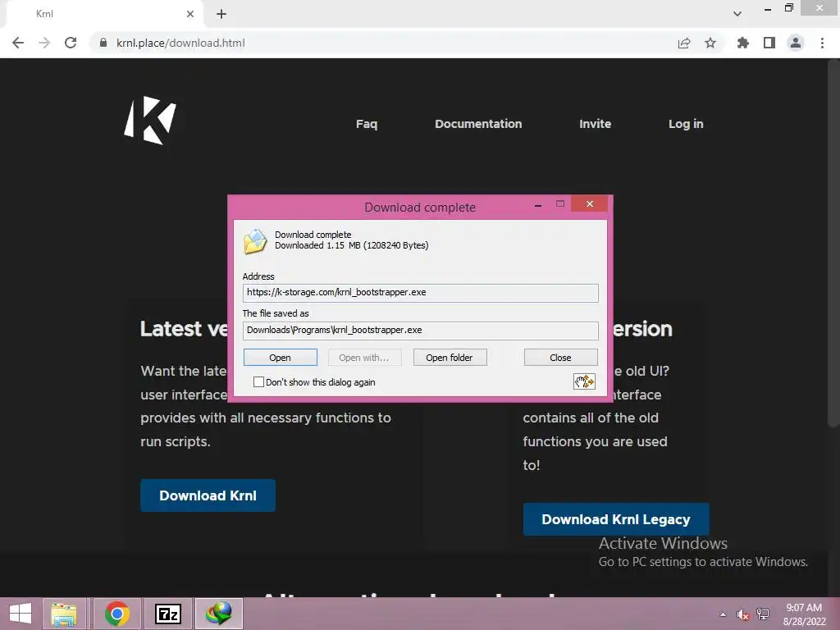Viewport: 840px width, 630px height.
Task: Toggle the Chrome side panel icon
Action: click(769, 43)
